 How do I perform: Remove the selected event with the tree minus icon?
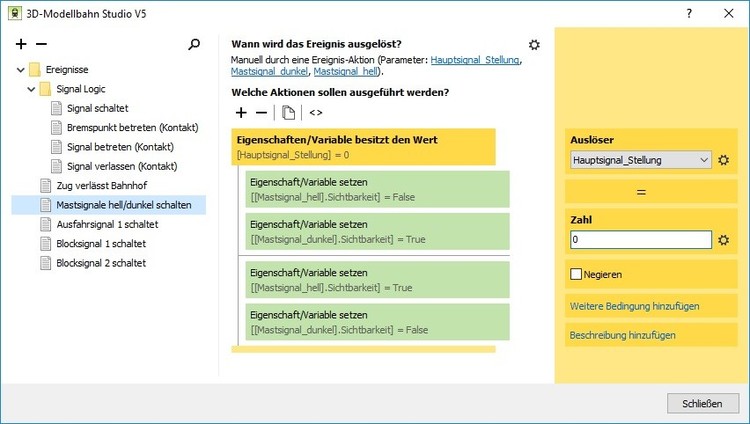[x=42, y=44]
